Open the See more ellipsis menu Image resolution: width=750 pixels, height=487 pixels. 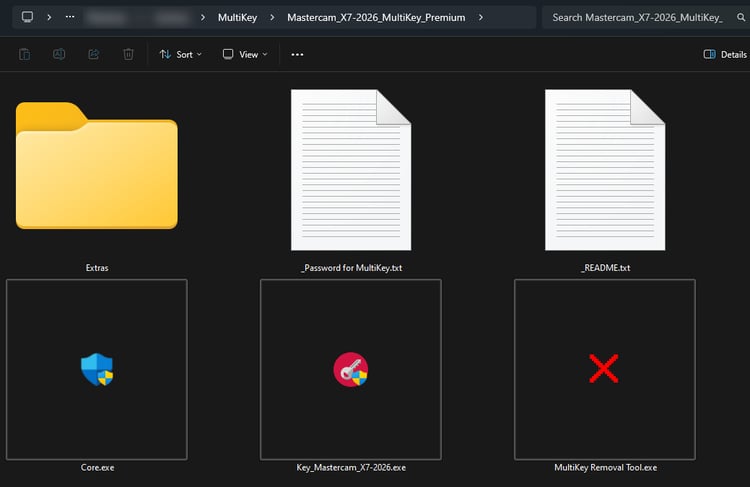click(297, 55)
